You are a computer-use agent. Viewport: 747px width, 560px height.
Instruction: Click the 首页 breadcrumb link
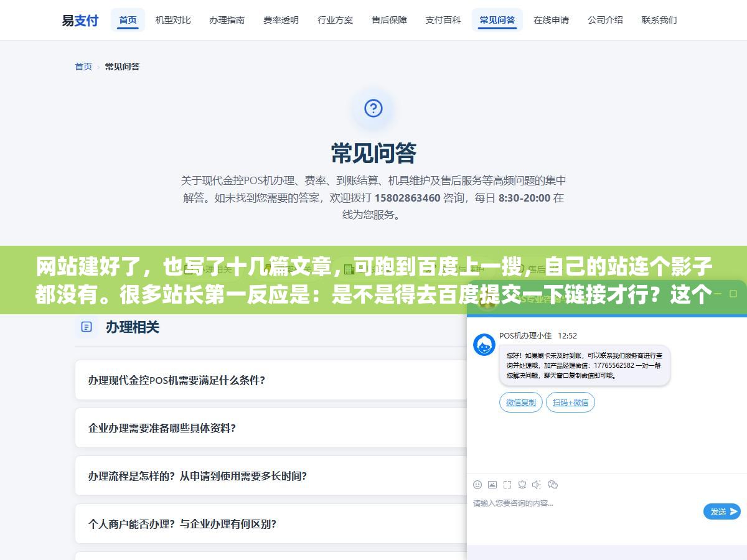point(83,67)
